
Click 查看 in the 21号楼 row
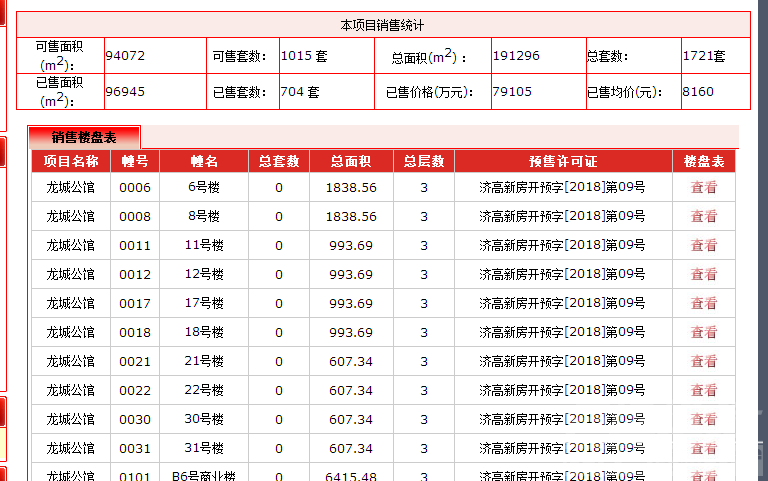[x=704, y=361]
